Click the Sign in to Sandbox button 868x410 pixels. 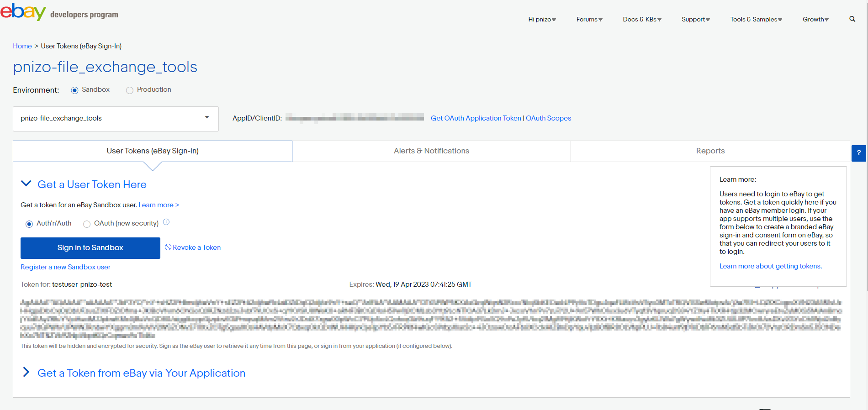click(x=90, y=248)
